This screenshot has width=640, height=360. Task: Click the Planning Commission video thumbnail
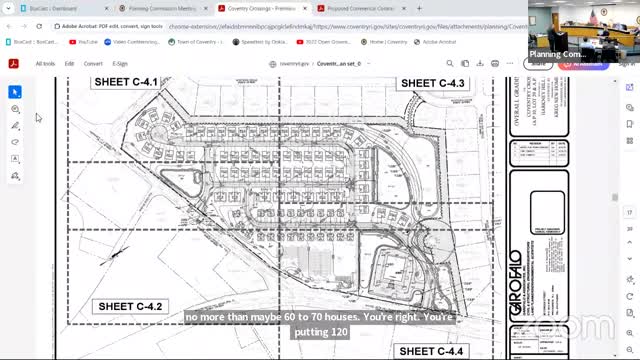(584, 31)
